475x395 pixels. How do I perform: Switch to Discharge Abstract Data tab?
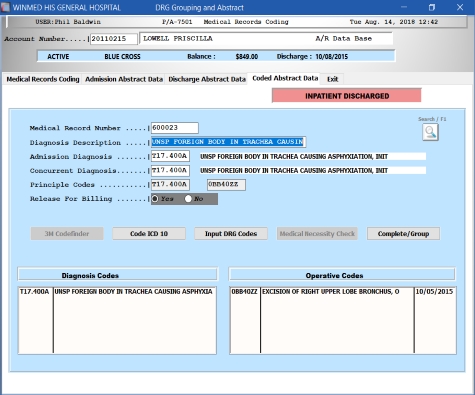coord(207,79)
